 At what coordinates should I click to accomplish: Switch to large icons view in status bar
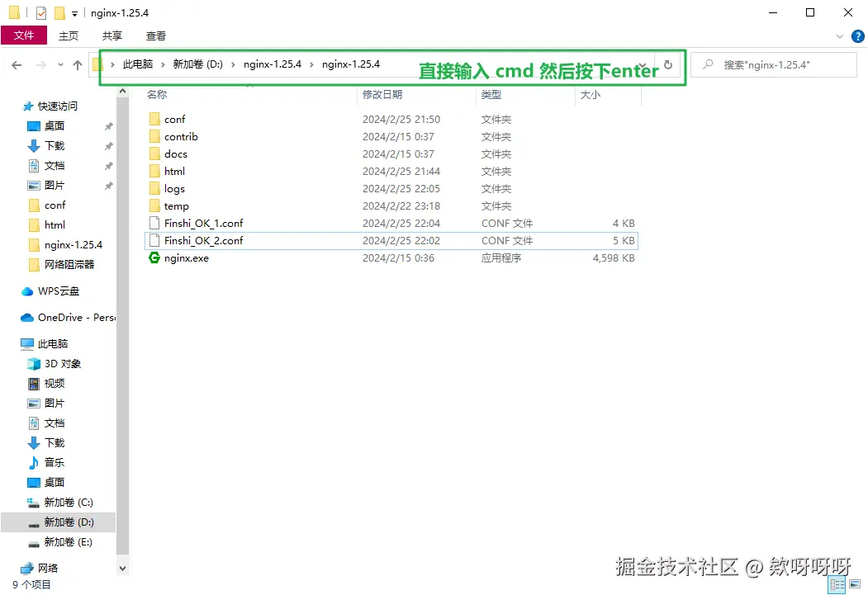[856, 584]
